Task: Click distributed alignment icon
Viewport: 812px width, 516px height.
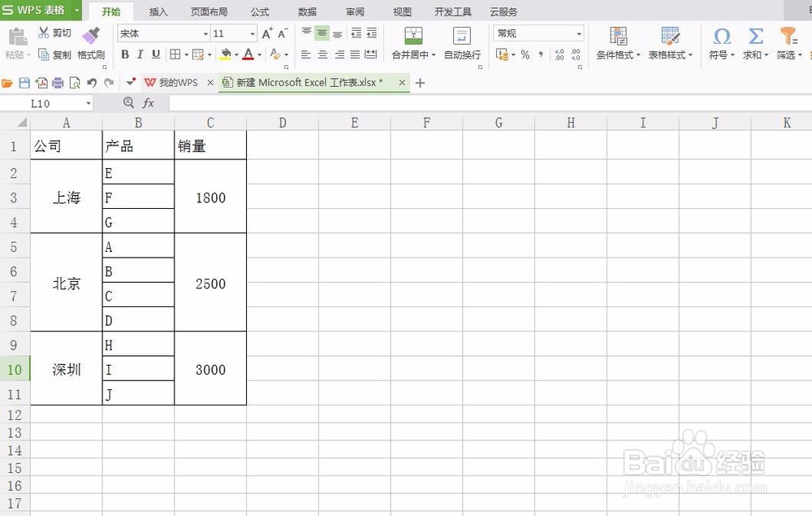Action: click(371, 54)
